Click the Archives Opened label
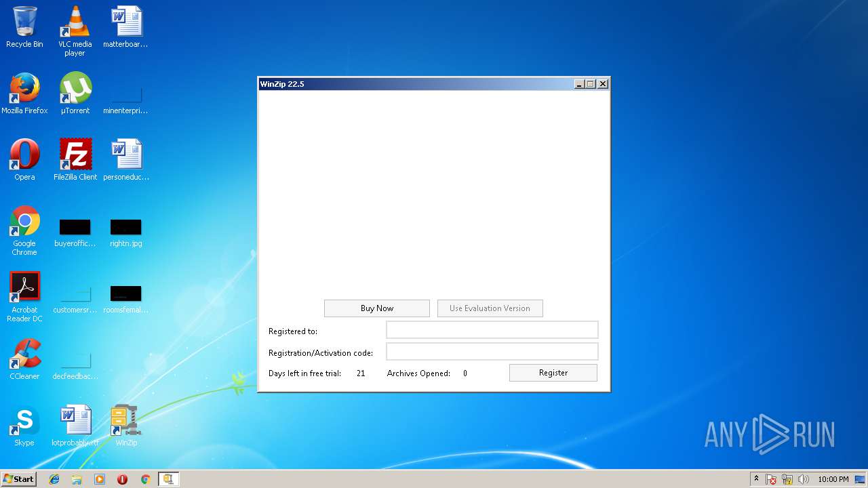This screenshot has height=488, width=868. coord(418,373)
